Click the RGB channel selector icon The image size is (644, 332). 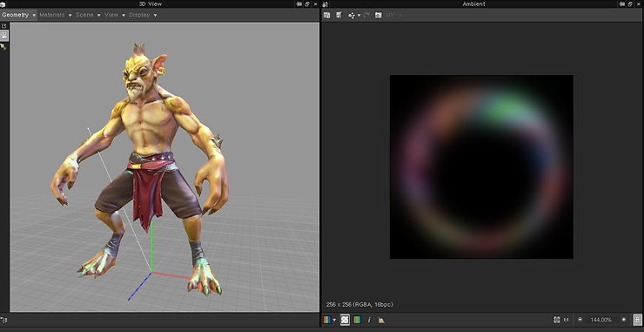point(327,320)
